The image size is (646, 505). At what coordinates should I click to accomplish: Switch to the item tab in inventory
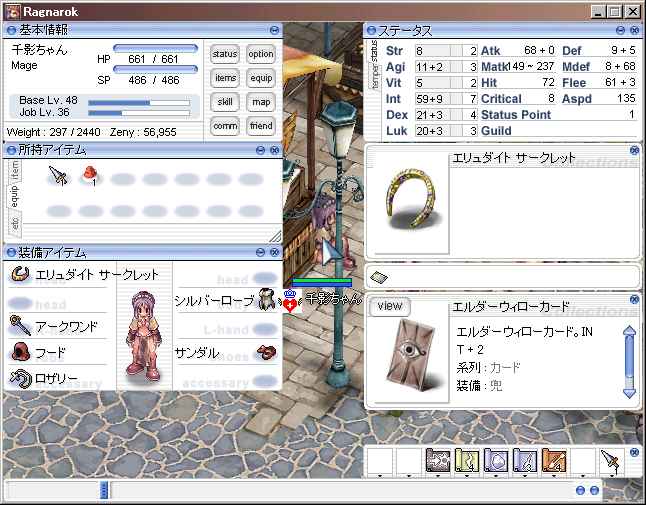click(15, 170)
